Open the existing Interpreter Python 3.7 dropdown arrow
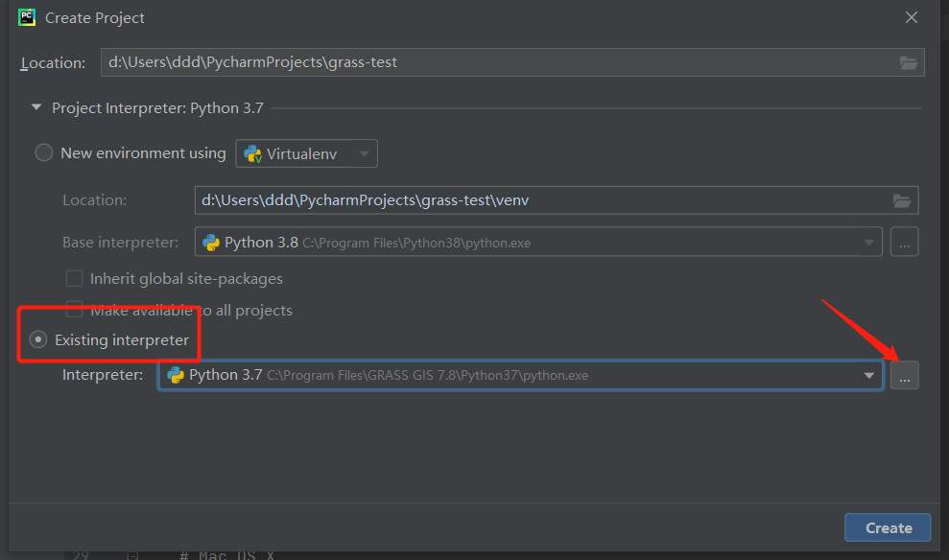Image resolution: width=949 pixels, height=560 pixels. click(869, 376)
